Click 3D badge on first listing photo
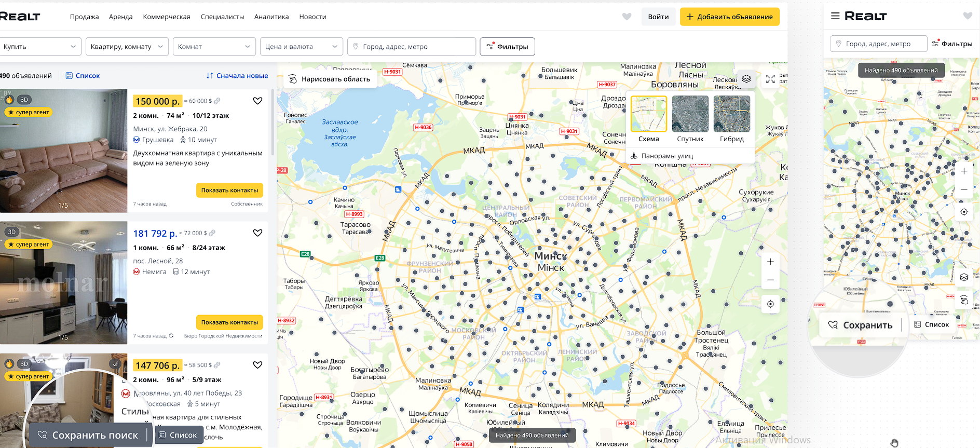The image size is (980, 448). (24, 100)
